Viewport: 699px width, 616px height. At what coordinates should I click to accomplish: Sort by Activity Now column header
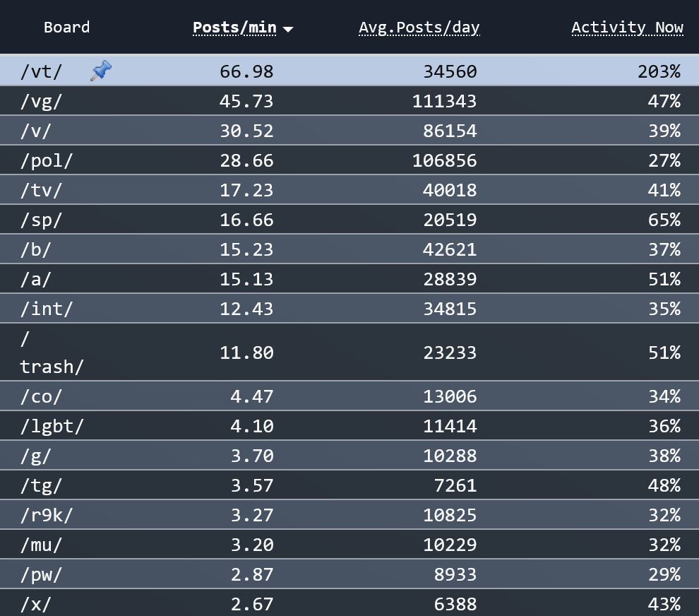click(x=627, y=28)
